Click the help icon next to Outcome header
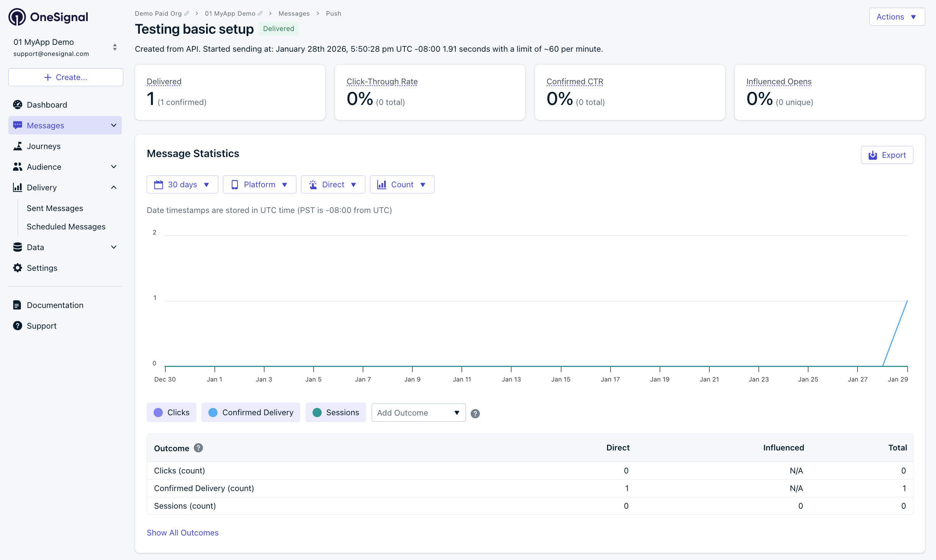 point(198,447)
